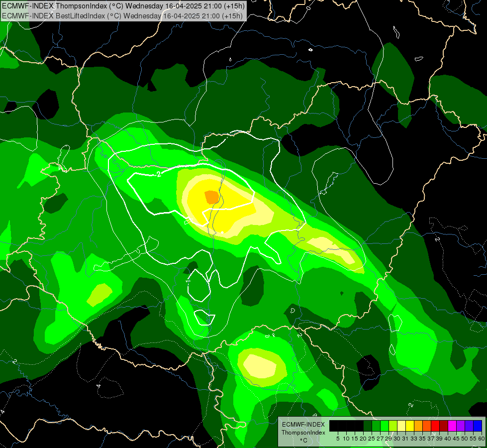The image size is (487, 448).
Task: Click the dark green 20–25 legend swatch
Action: tap(368, 426)
